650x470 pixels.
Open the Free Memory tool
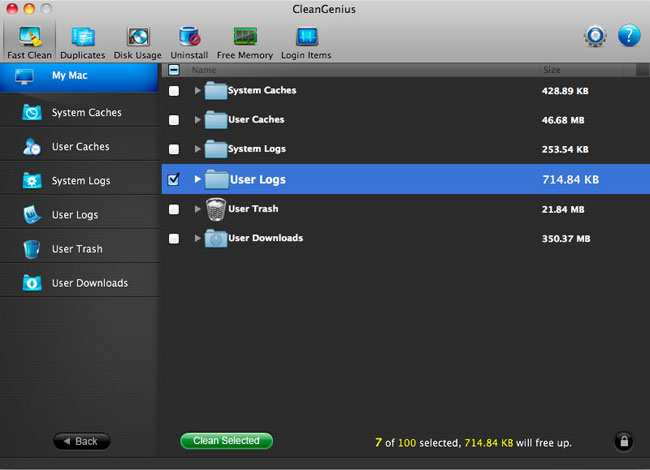[245, 43]
